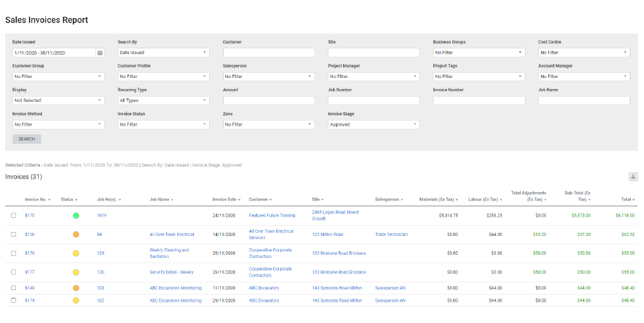Open the Invoice Method dropdown
Viewport: 644px width, 323px height.
point(59,124)
